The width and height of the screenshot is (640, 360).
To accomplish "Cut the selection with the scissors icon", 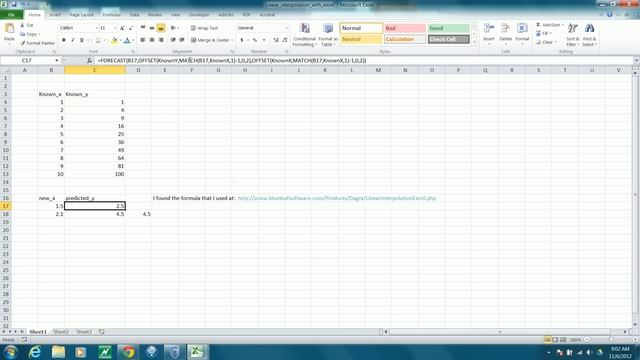I will pyautogui.click(x=27, y=25).
